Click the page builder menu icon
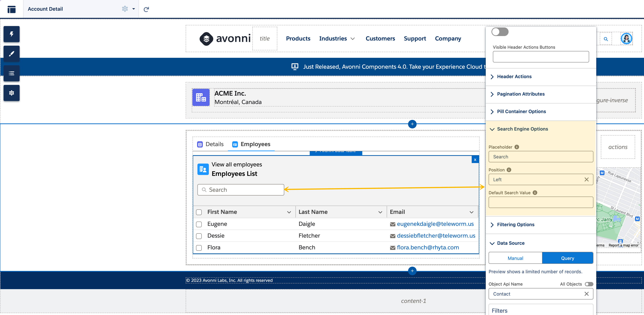Image resolution: width=644 pixels, height=315 pixels. coord(12,9)
